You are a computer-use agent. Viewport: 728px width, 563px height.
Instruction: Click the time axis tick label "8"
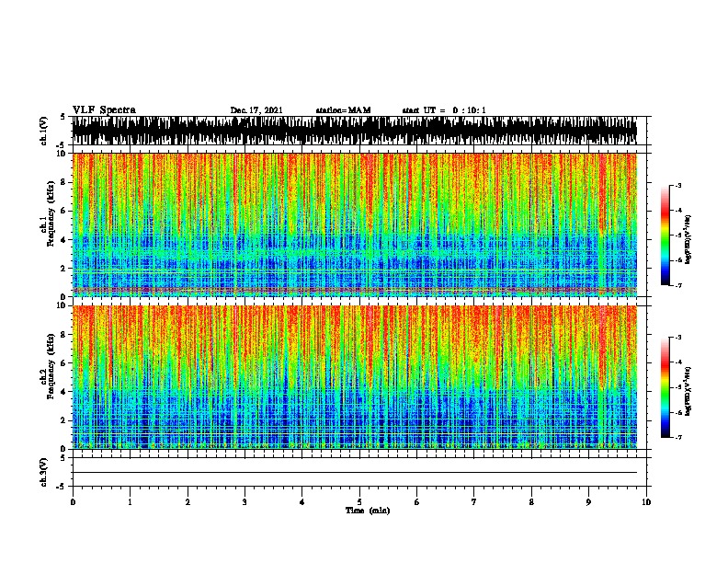(531, 502)
